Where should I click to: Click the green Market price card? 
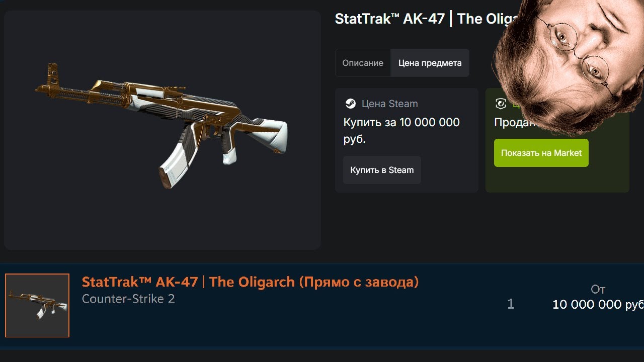557,140
